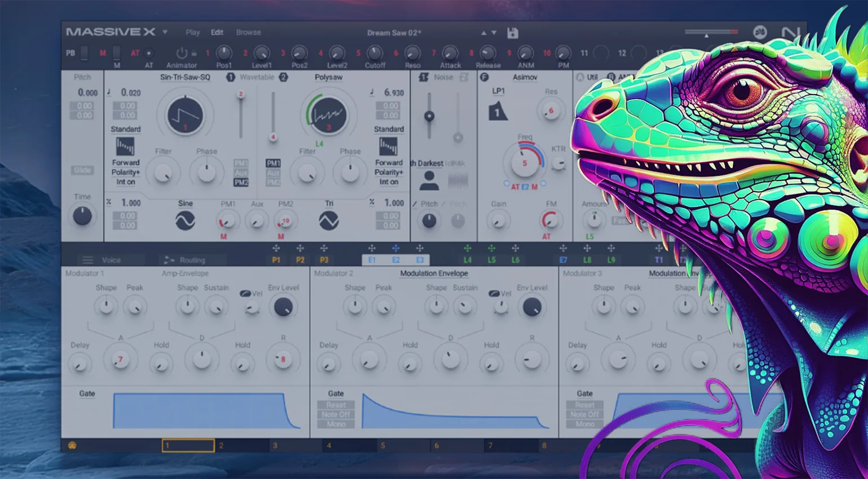
Task: Select wavetable oscillator 2 hexagon icon
Action: pyautogui.click(x=284, y=77)
